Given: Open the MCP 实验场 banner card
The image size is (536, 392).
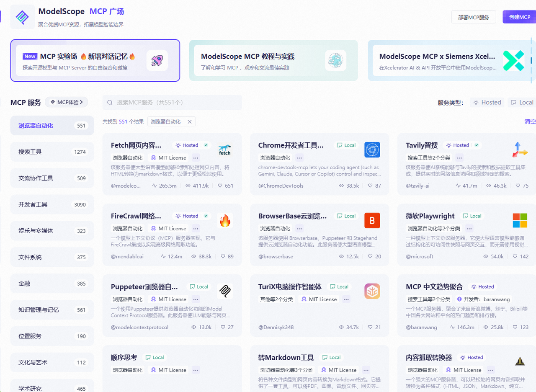Looking at the screenshot, I should [95, 60].
